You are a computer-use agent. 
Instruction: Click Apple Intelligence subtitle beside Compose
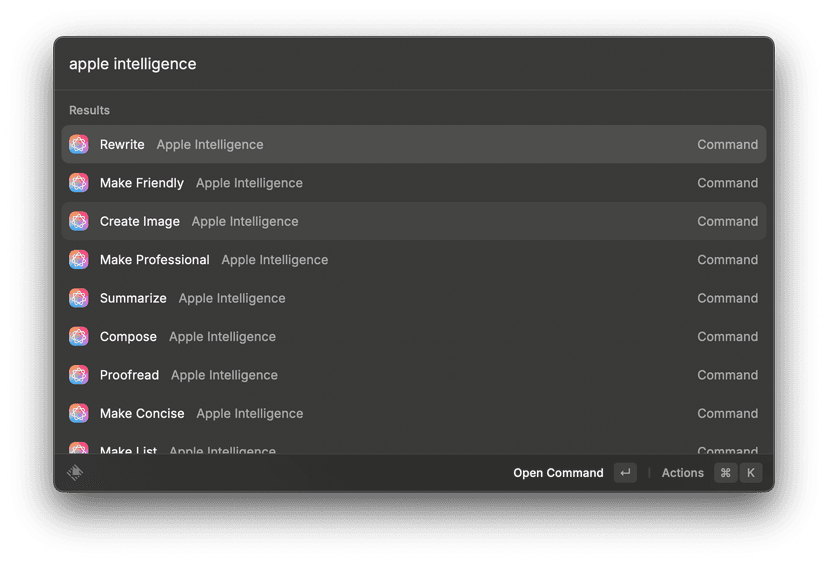222,337
